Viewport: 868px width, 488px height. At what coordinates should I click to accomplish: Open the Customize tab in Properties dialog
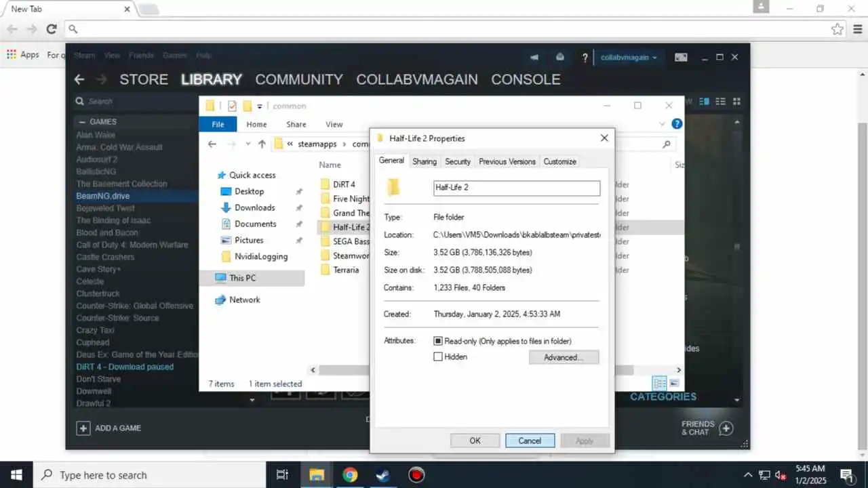[x=560, y=161]
